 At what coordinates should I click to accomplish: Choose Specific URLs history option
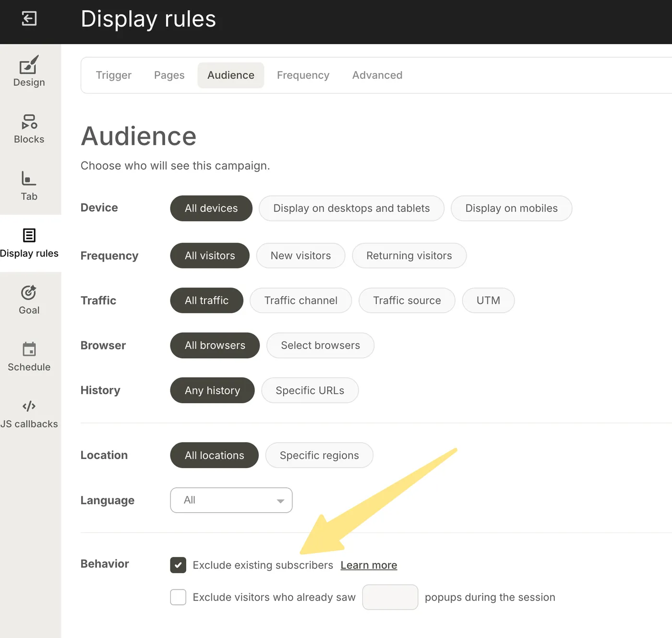(x=310, y=390)
